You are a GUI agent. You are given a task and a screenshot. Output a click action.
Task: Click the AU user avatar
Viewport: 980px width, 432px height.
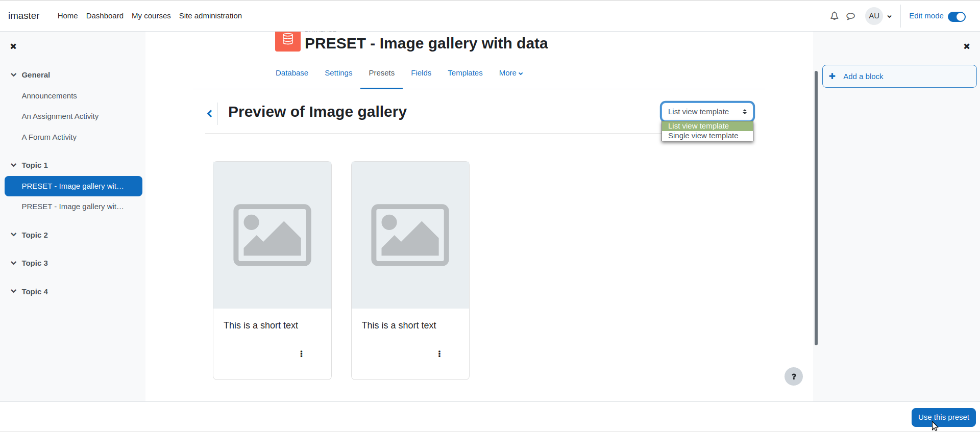click(x=874, y=16)
